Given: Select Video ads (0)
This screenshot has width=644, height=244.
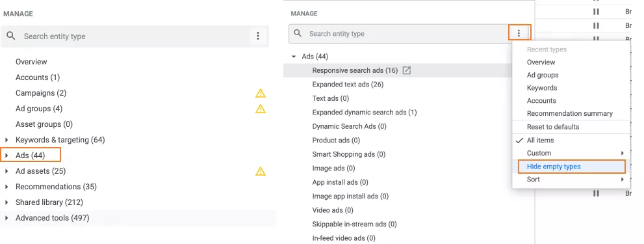Looking at the screenshot, I should pos(333,210).
